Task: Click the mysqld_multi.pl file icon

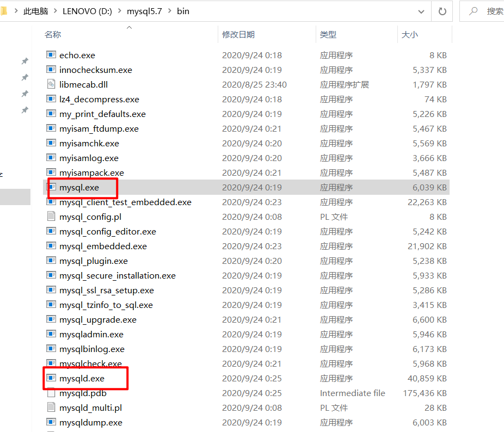Action: click(51, 408)
